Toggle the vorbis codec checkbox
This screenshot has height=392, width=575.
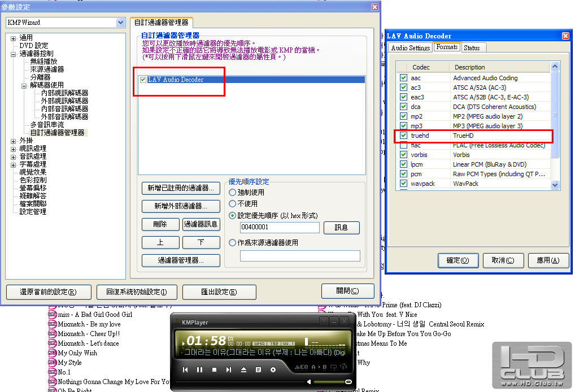403,154
